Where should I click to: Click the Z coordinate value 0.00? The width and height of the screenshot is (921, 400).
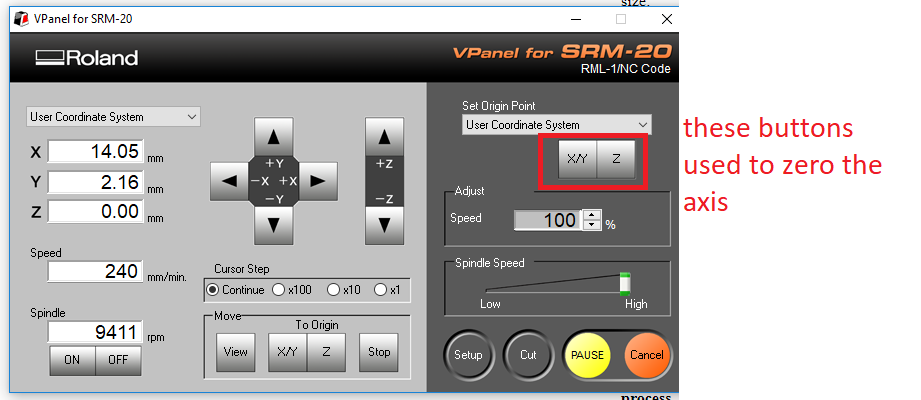point(95,211)
